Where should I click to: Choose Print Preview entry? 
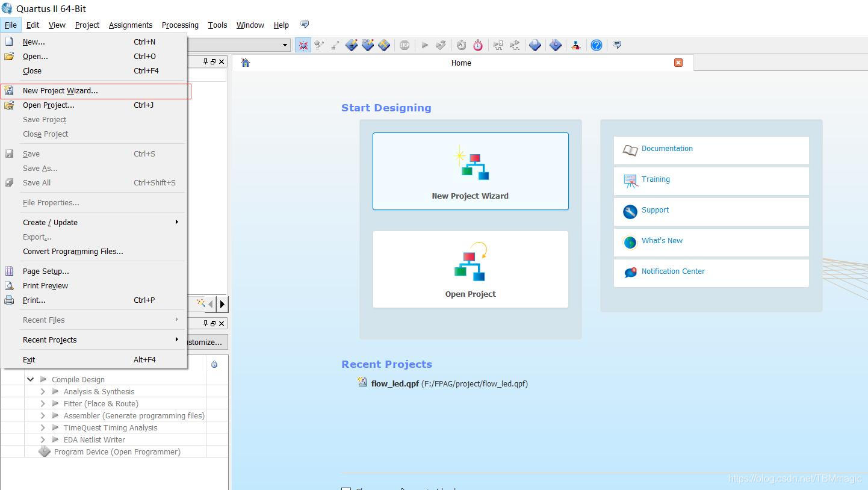(94, 285)
